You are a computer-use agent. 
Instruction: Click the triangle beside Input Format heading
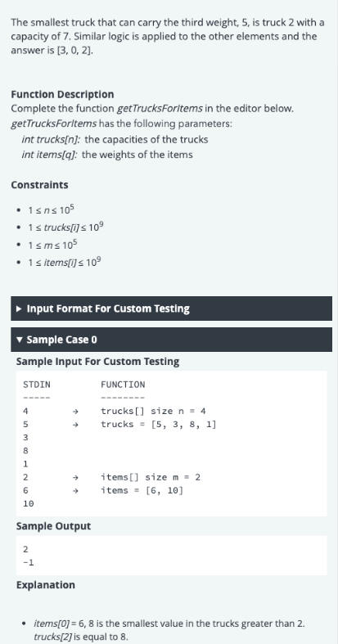[19, 308]
